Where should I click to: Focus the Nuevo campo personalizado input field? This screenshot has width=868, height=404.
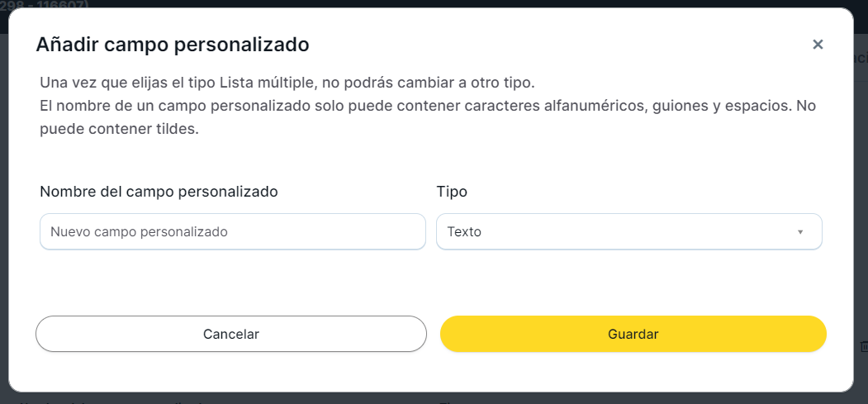pos(232,232)
